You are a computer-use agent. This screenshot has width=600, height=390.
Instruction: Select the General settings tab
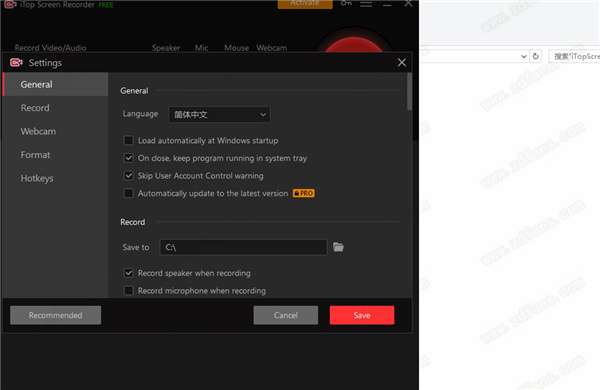(x=55, y=84)
